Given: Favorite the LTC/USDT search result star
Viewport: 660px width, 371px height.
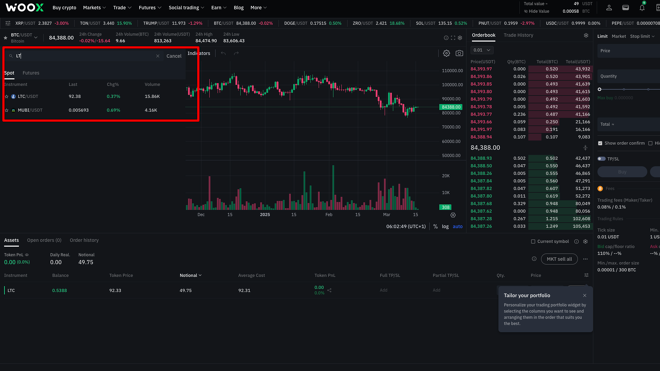Looking at the screenshot, I should coord(6,96).
